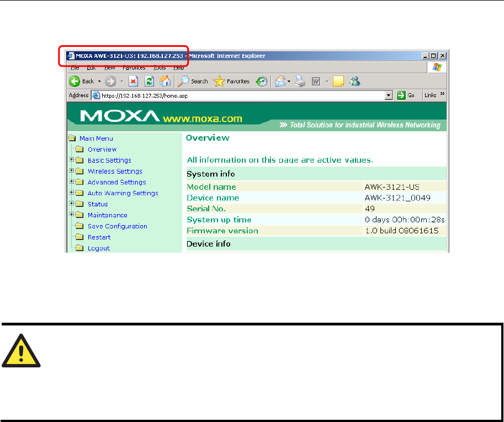
Task: Click the Go button
Action: point(406,95)
